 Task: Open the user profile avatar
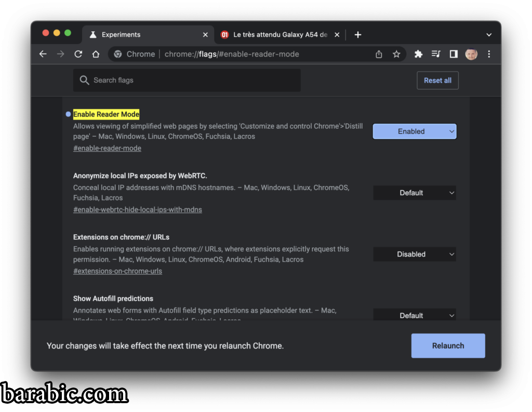click(471, 54)
